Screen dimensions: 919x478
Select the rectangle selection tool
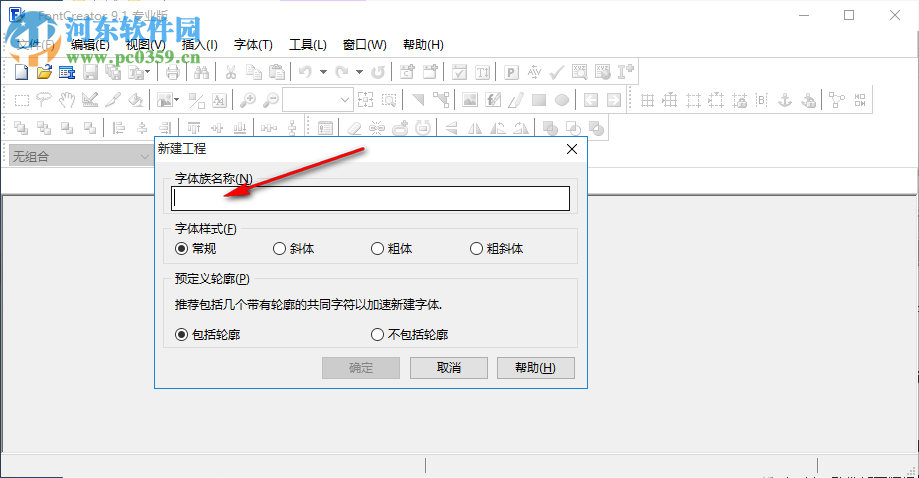click(x=22, y=100)
